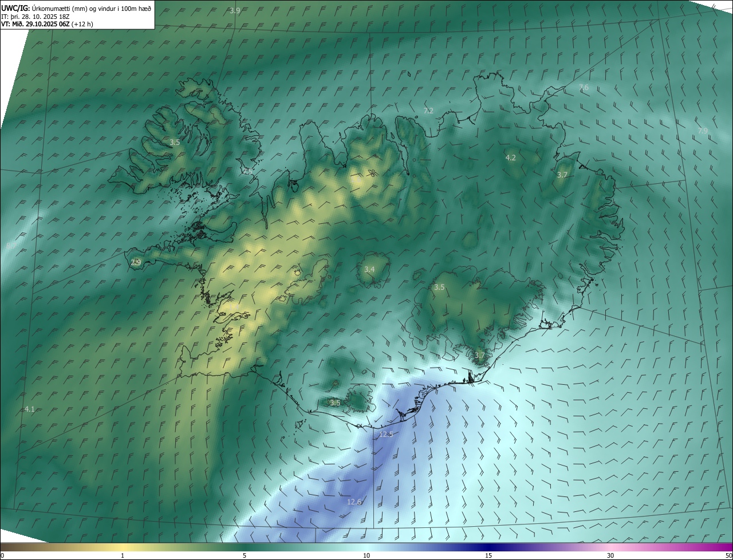733x560 pixels.
Task: Click the colorbar tick label '1'
Action: point(123,555)
